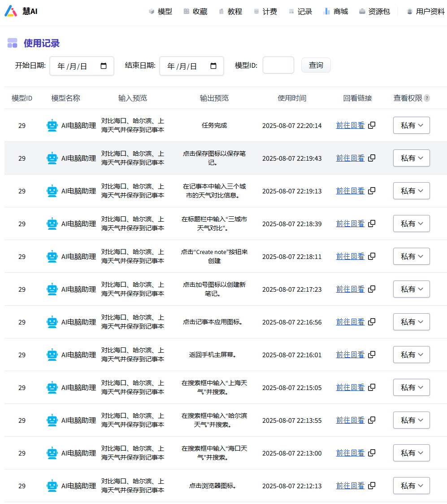Copy replay link for the 22:12:13 record

(372, 486)
